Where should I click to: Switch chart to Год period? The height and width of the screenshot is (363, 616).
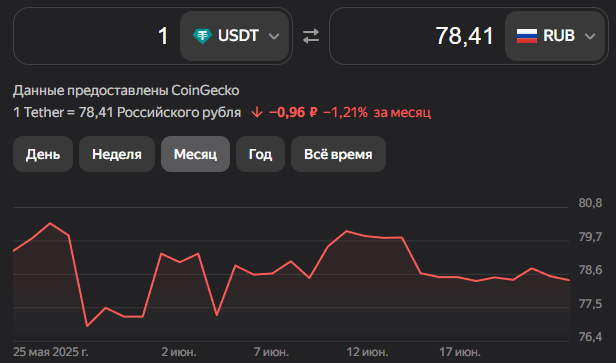(260, 154)
